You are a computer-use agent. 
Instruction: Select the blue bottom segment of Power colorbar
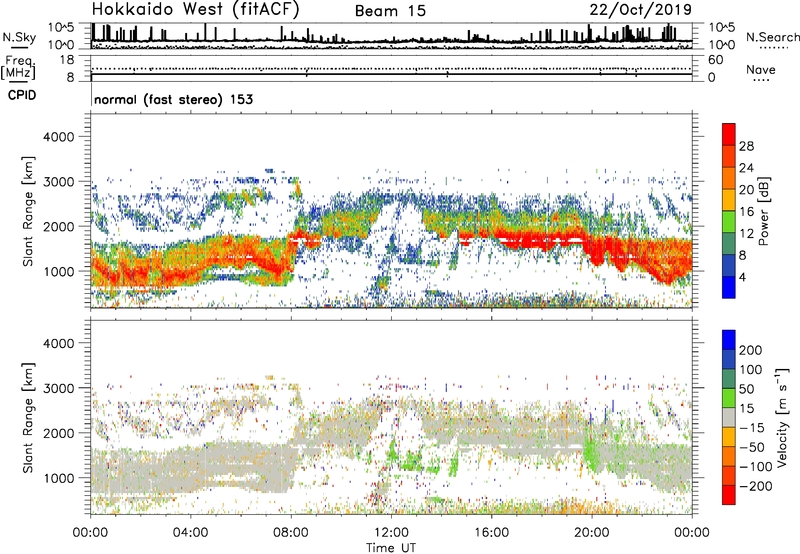(729, 287)
